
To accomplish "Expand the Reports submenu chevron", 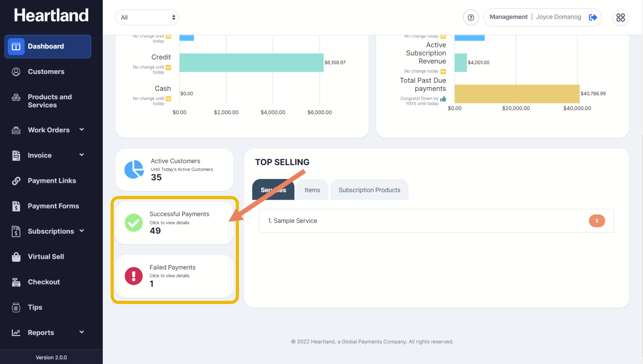I will pos(82,332).
